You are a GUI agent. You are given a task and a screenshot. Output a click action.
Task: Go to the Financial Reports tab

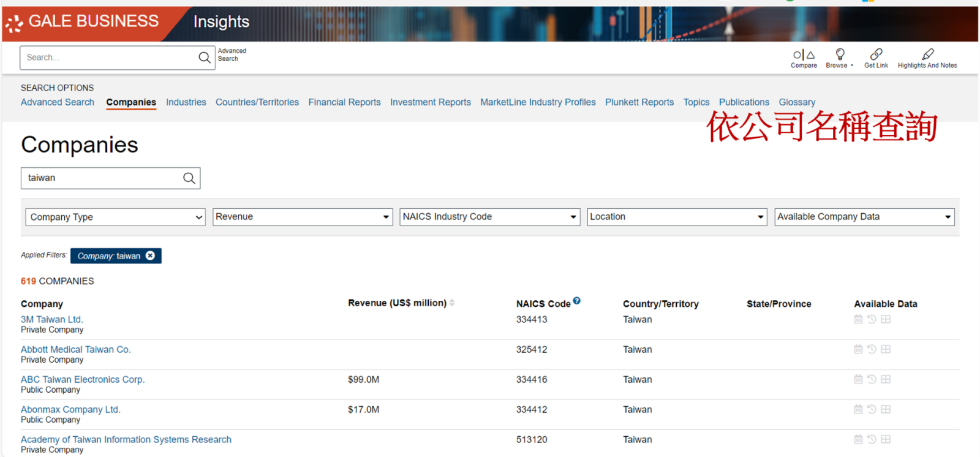click(x=344, y=102)
